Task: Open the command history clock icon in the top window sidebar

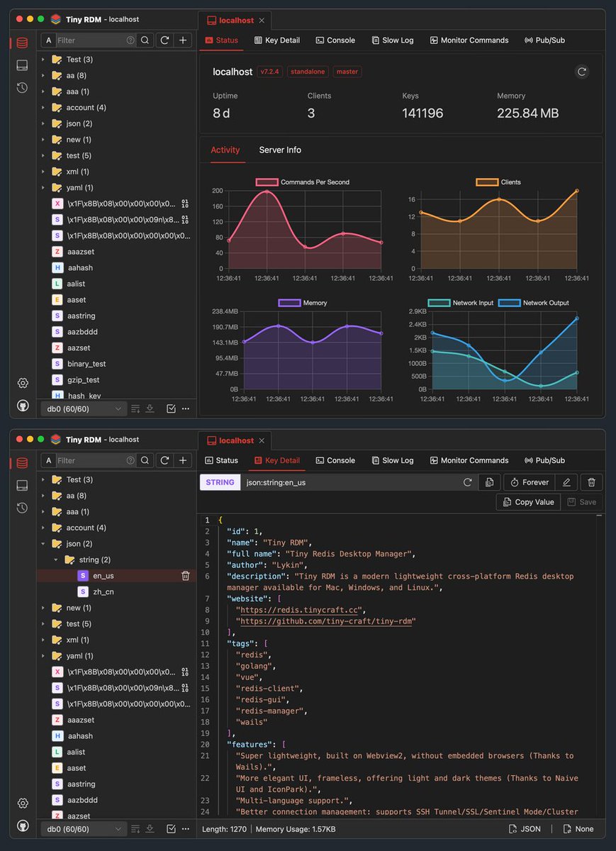Action: [x=22, y=88]
